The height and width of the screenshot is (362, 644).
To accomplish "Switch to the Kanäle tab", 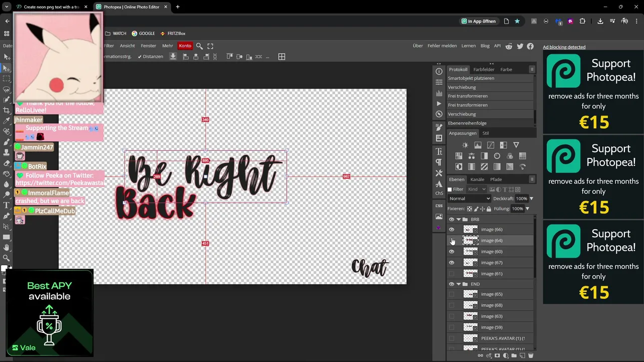I will tap(477, 179).
